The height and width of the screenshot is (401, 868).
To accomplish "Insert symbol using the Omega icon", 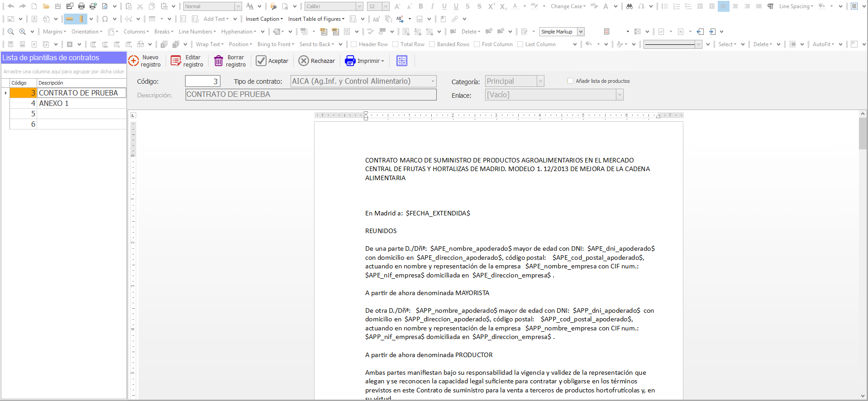I will (105, 19).
